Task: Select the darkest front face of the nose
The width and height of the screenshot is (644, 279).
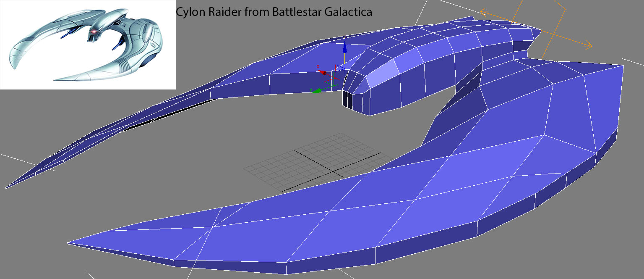Action: pos(347,100)
